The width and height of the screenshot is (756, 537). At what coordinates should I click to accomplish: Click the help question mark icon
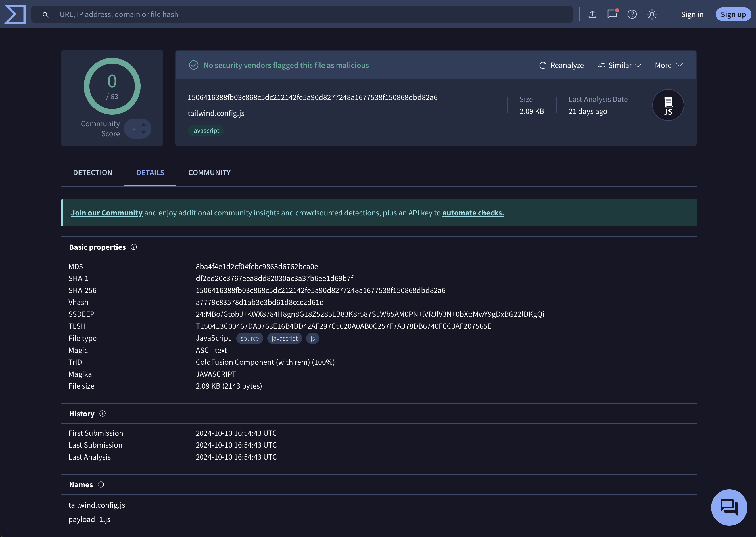coord(632,14)
